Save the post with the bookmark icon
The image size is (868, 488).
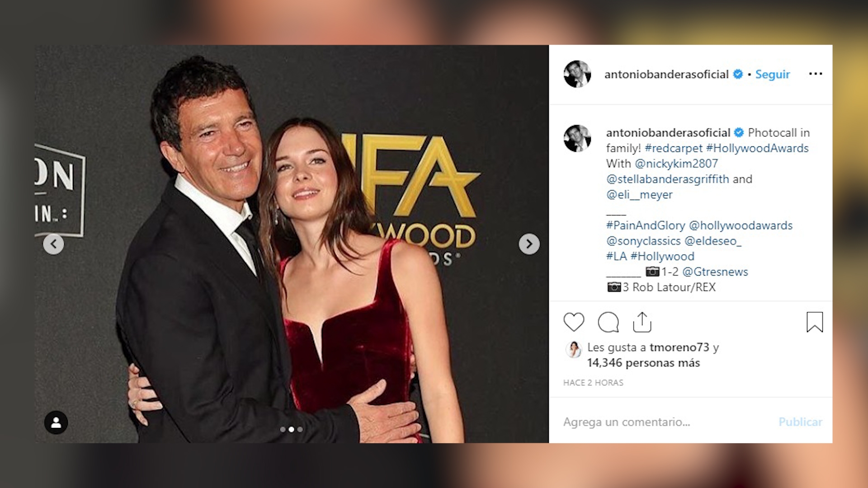815,322
